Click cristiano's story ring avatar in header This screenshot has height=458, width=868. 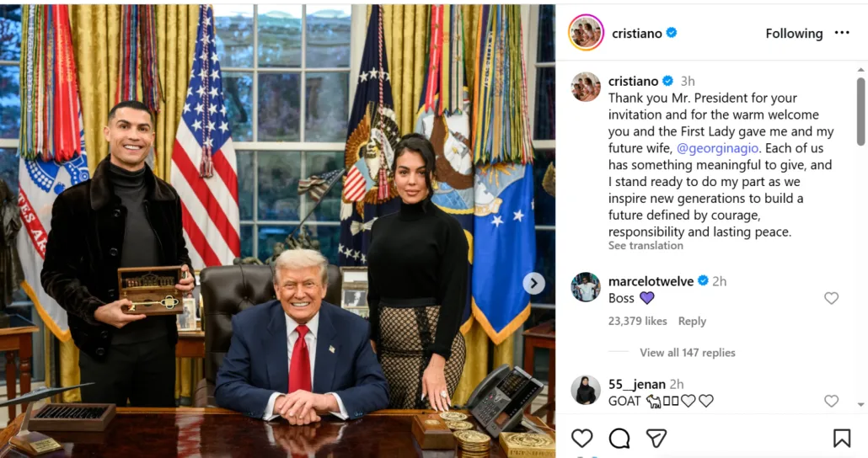point(586,33)
